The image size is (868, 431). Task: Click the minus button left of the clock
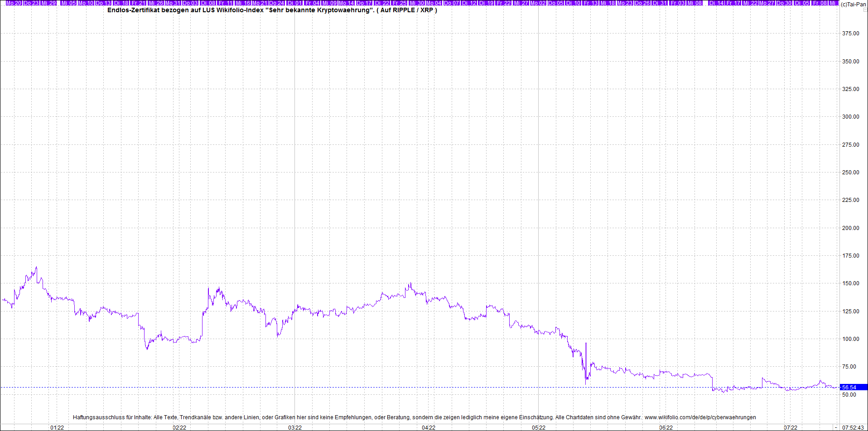tap(836, 428)
